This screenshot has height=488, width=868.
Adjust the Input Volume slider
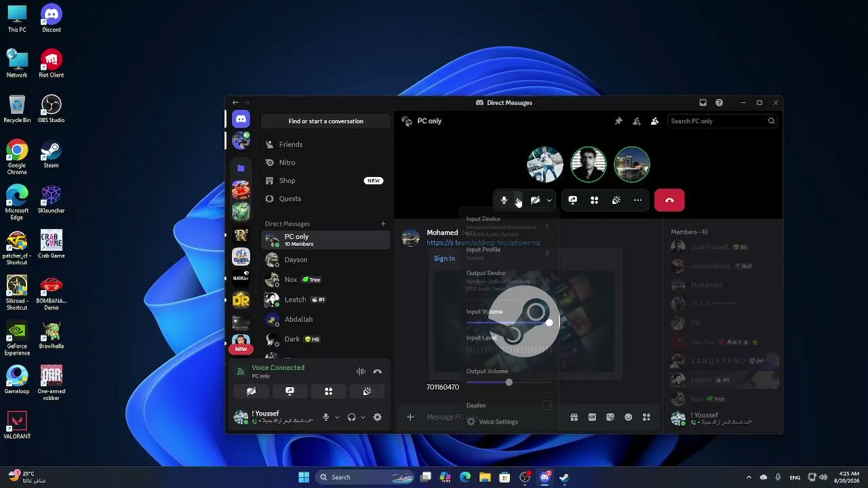coord(509,323)
